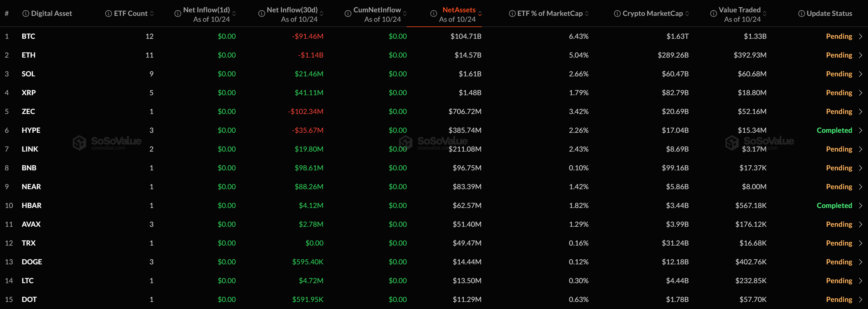Expand ETH row chevron arrow
868x309 pixels.
tap(861, 55)
